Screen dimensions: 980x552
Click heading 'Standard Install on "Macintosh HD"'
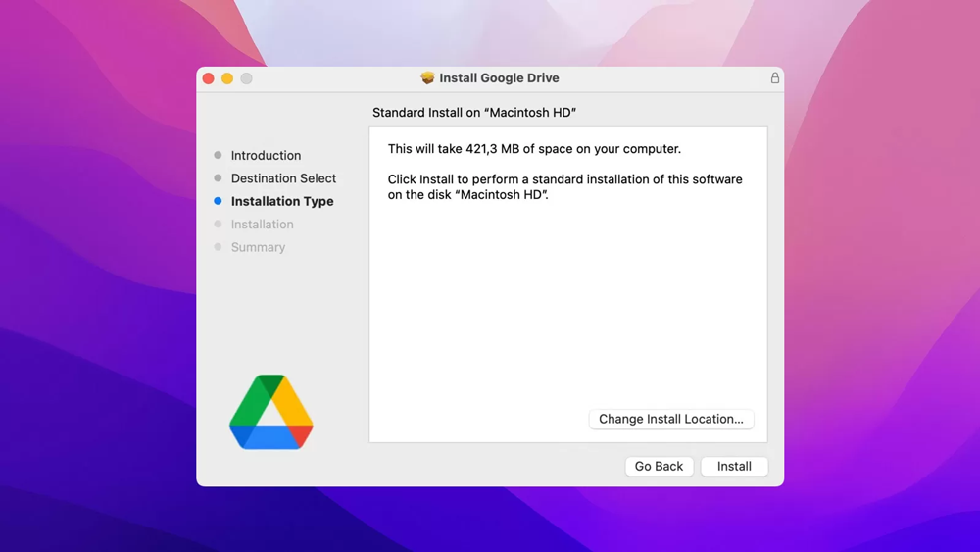[x=473, y=113]
